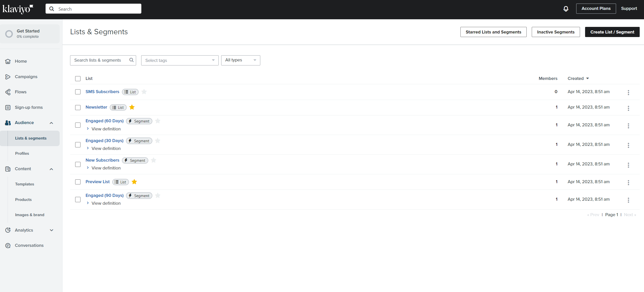The width and height of the screenshot is (644, 292).
Task: Open the New Subscribers segment
Action: (102, 160)
